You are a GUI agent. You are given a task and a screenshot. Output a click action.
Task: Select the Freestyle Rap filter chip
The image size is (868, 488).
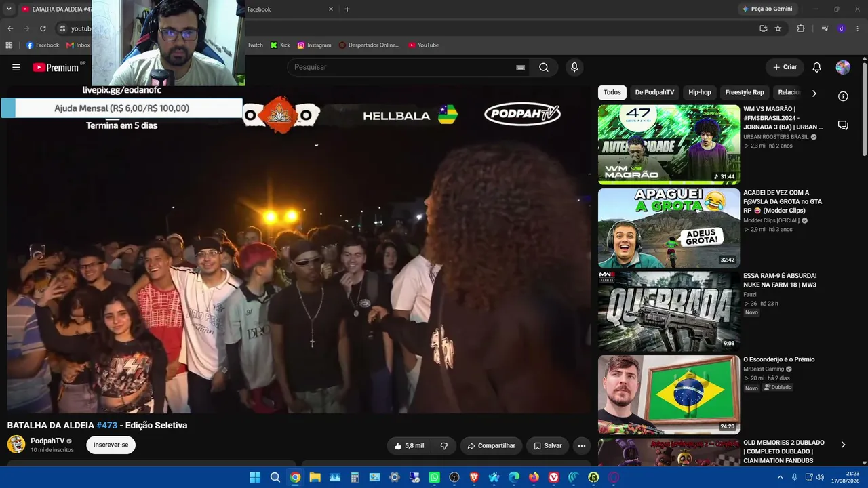(x=745, y=92)
